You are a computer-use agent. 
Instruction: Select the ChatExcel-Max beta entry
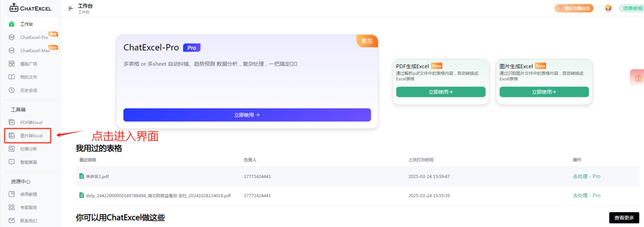coord(35,51)
